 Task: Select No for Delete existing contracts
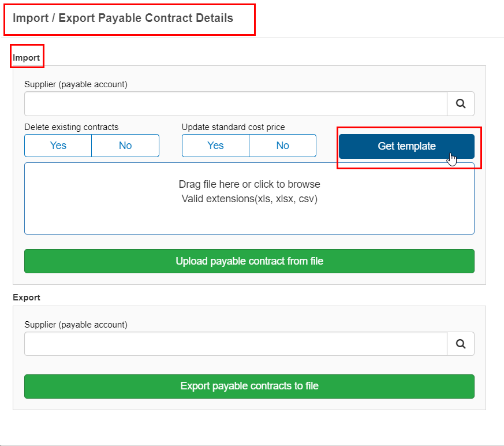coord(125,146)
